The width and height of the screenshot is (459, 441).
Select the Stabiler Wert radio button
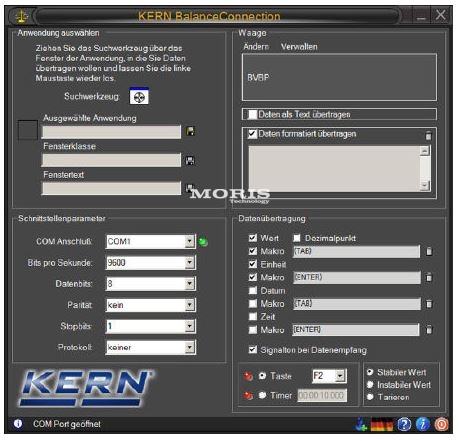pos(370,372)
